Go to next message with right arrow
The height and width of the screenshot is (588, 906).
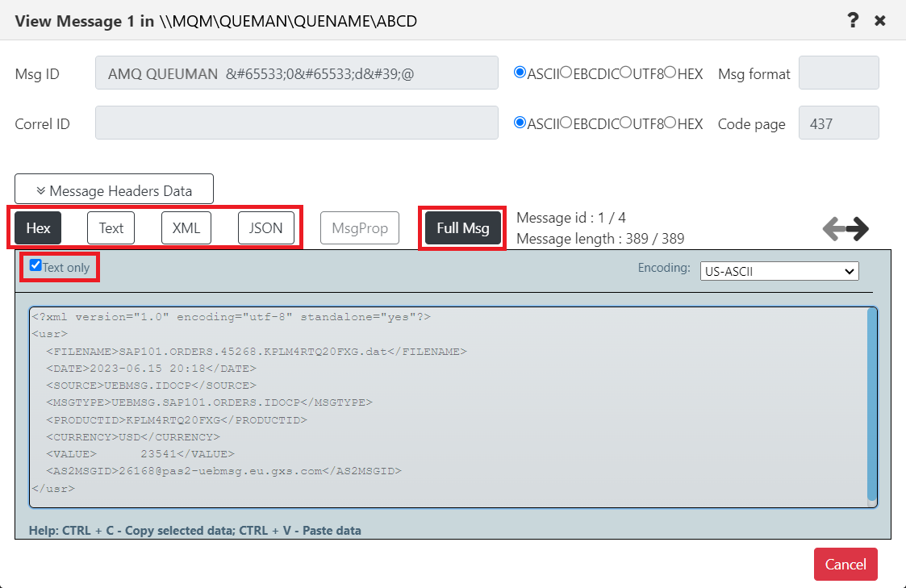pos(858,229)
